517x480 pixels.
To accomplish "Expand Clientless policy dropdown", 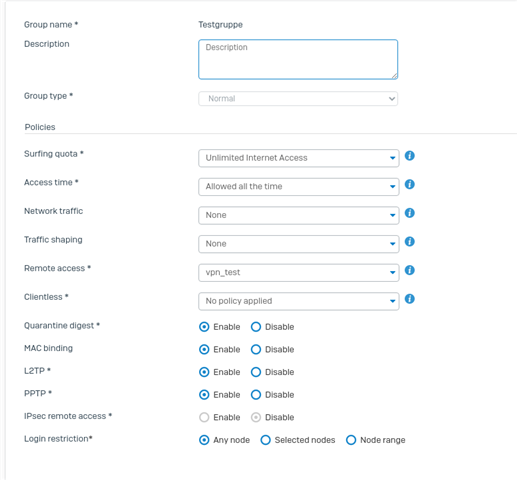I will [299, 301].
